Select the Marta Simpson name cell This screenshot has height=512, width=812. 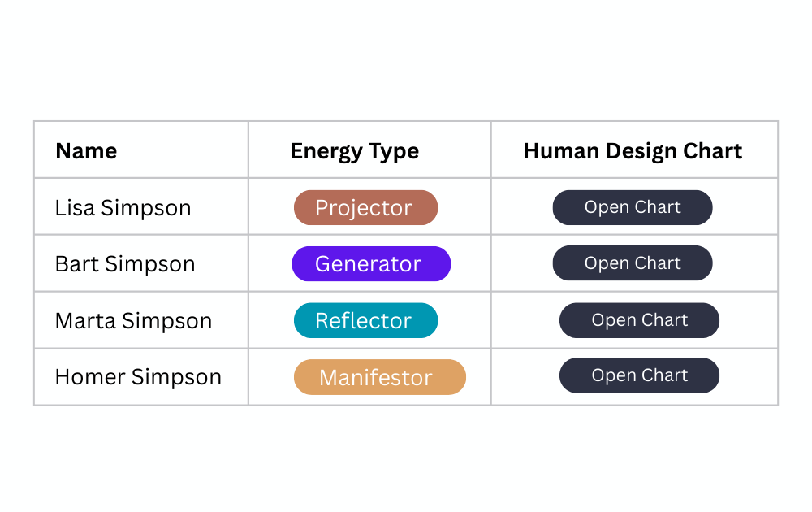click(x=141, y=320)
